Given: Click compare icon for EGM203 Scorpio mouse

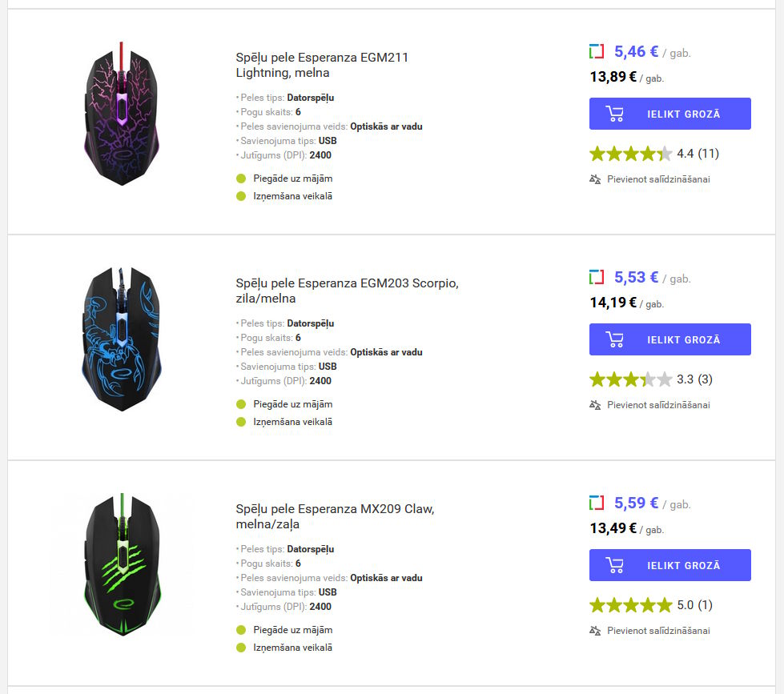Looking at the screenshot, I should click(x=595, y=405).
